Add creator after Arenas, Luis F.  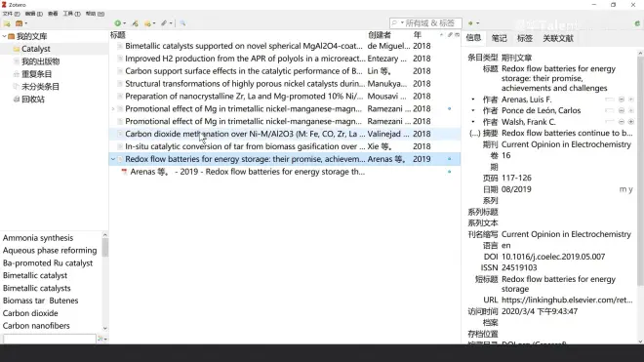point(631,100)
